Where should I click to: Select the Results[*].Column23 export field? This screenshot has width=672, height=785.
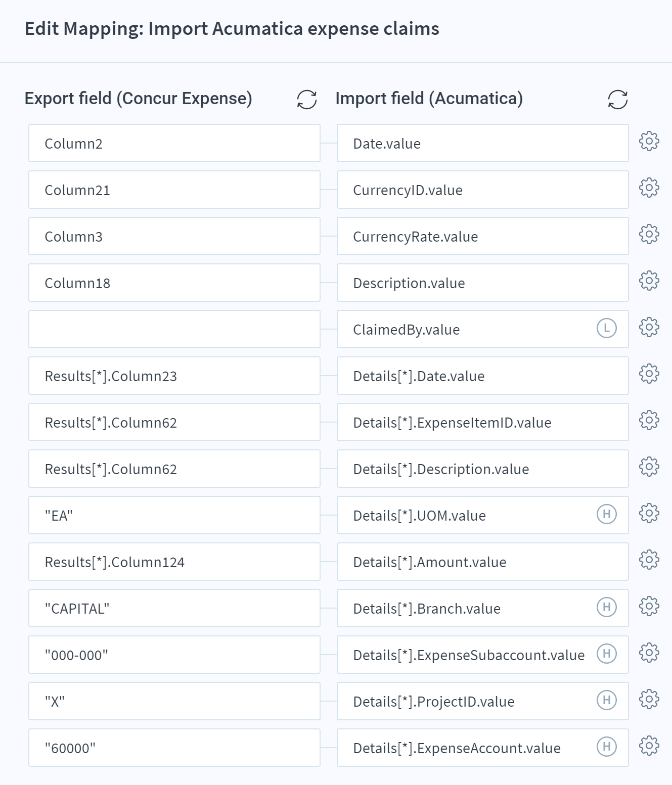[174, 376]
